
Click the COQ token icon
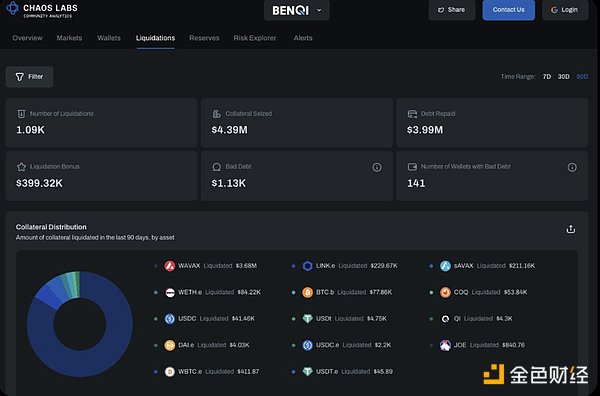[x=445, y=292]
